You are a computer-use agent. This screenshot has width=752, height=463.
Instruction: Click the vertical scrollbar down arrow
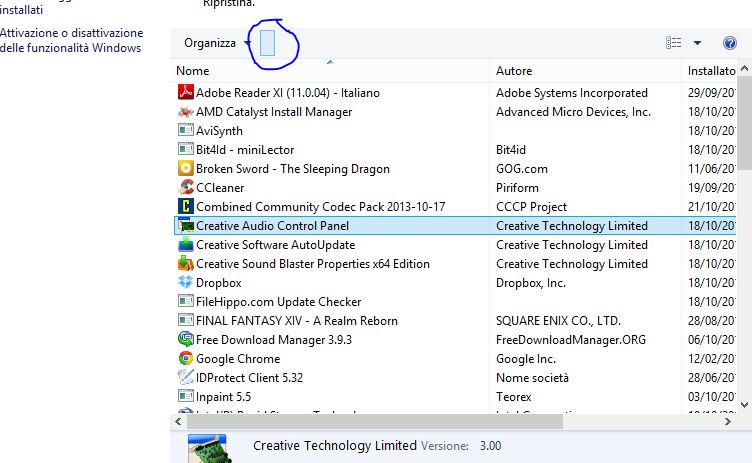point(744,405)
